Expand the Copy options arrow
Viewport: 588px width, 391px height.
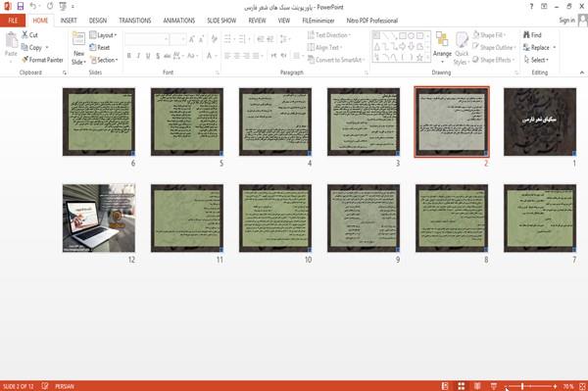[47, 48]
